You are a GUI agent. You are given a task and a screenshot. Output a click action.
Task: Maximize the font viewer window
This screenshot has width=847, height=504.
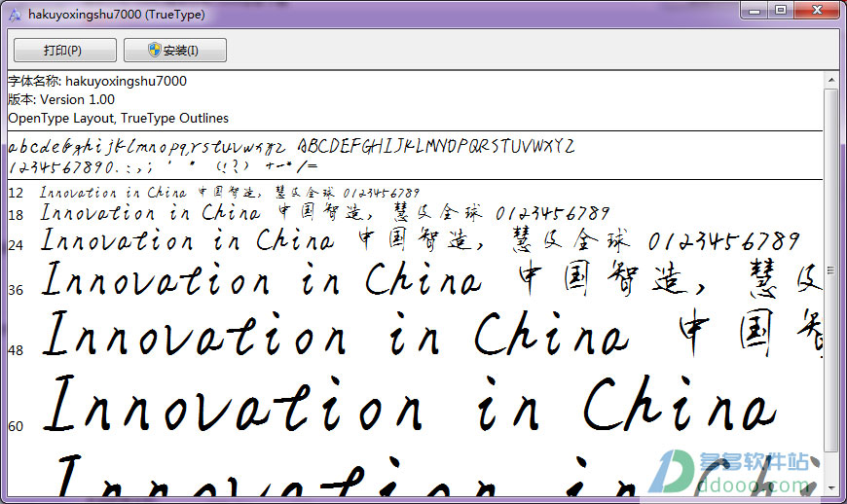coord(781,11)
